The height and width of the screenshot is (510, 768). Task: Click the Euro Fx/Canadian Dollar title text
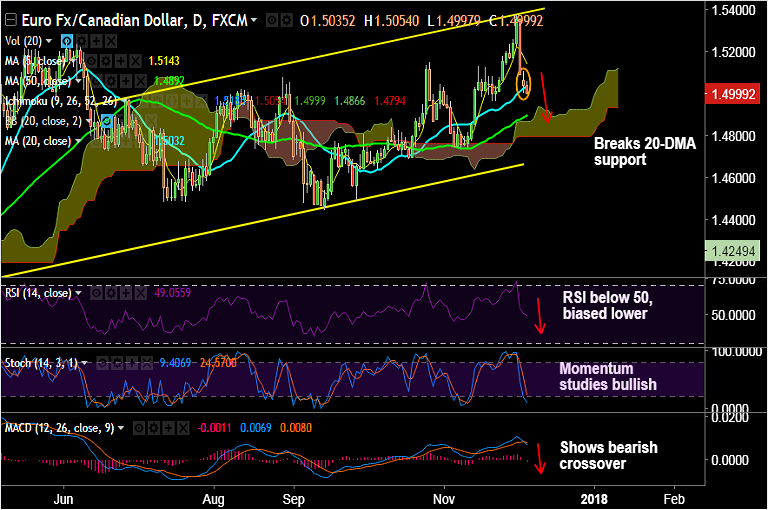click(135, 21)
